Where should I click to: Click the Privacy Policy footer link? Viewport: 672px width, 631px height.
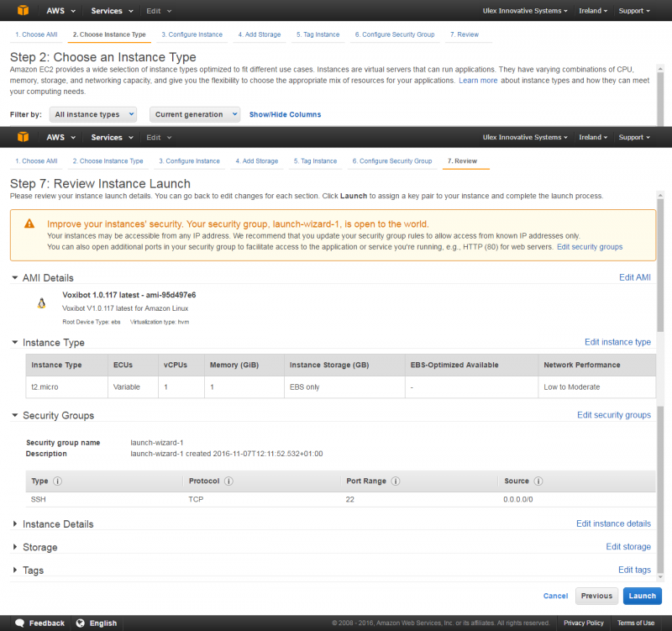click(x=583, y=623)
